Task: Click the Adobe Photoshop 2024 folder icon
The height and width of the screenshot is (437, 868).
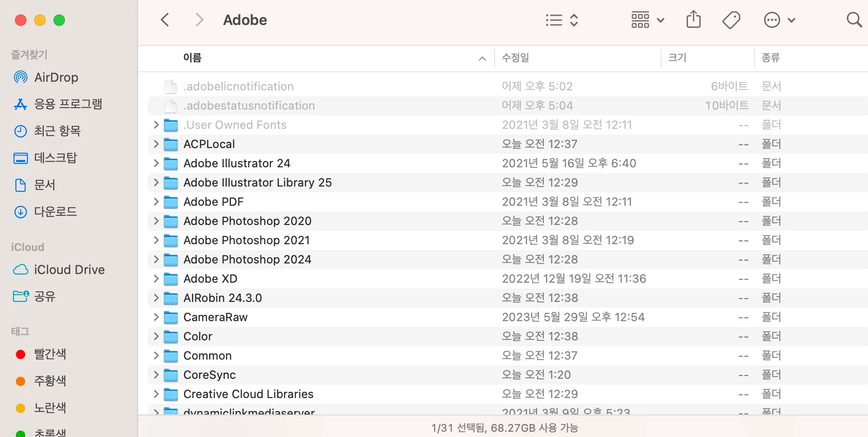Action: 171,260
